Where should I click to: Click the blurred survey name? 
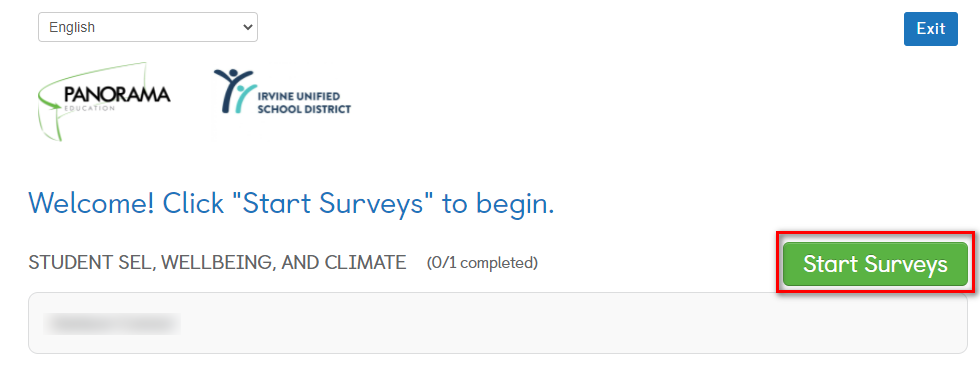112,323
